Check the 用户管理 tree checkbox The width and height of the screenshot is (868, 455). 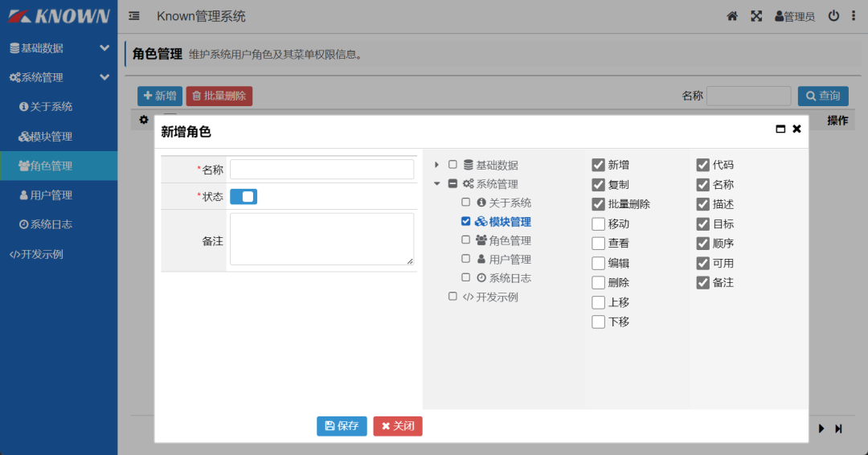465,259
